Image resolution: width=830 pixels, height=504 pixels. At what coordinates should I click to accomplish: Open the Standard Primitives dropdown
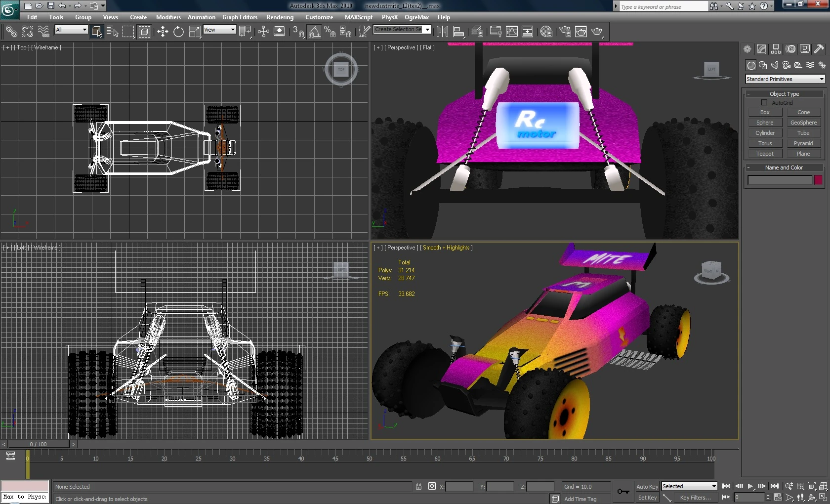(x=785, y=79)
